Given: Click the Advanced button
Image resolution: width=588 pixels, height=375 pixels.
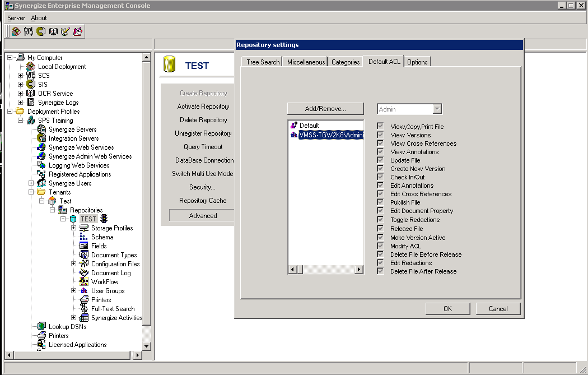Looking at the screenshot, I should coord(203,215).
